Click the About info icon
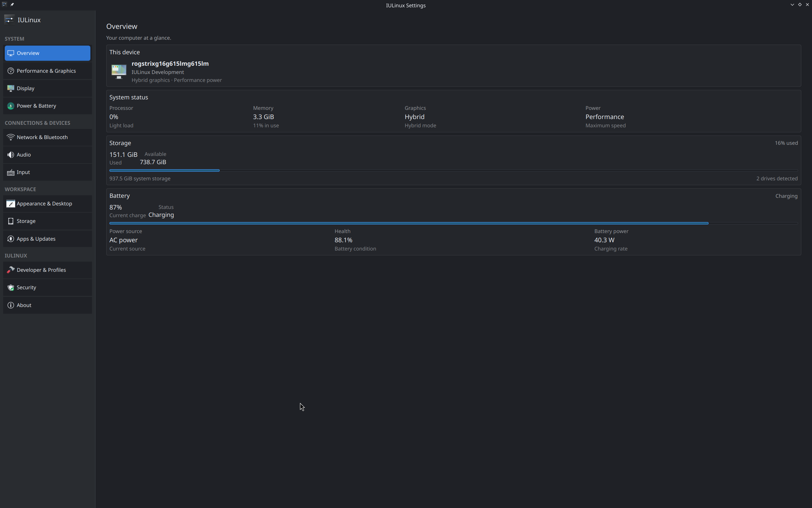 tap(11, 305)
